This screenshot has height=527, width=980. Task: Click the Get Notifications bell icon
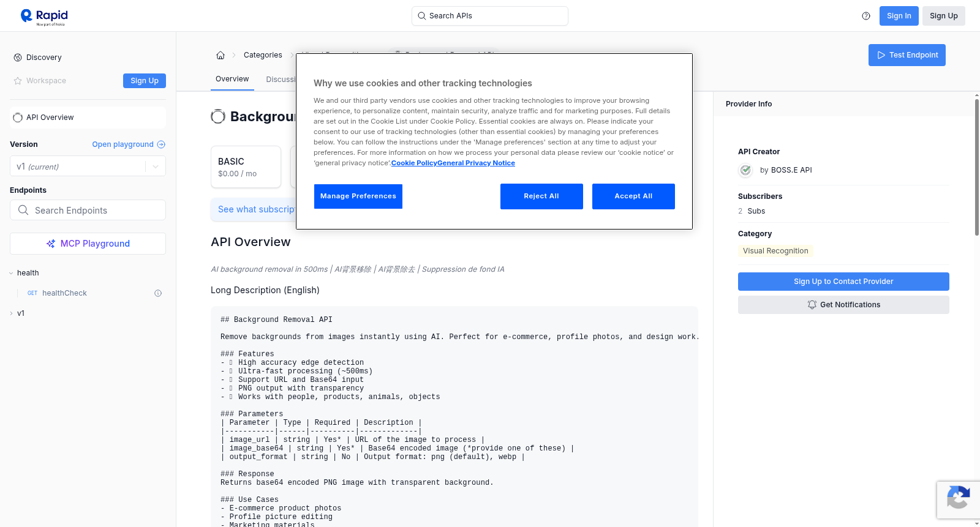coord(812,305)
